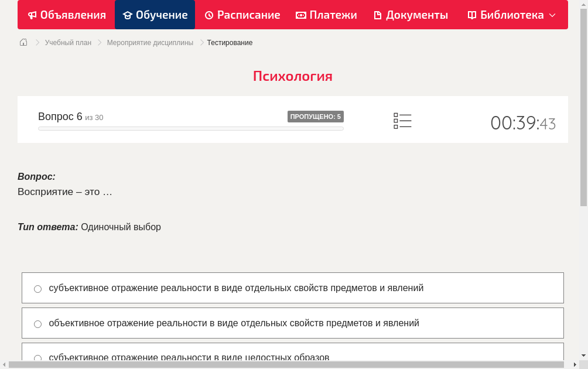The width and height of the screenshot is (588, 369).
Task: Expand the Библиотека dropdown chevron
Action: tap(552, 15)
